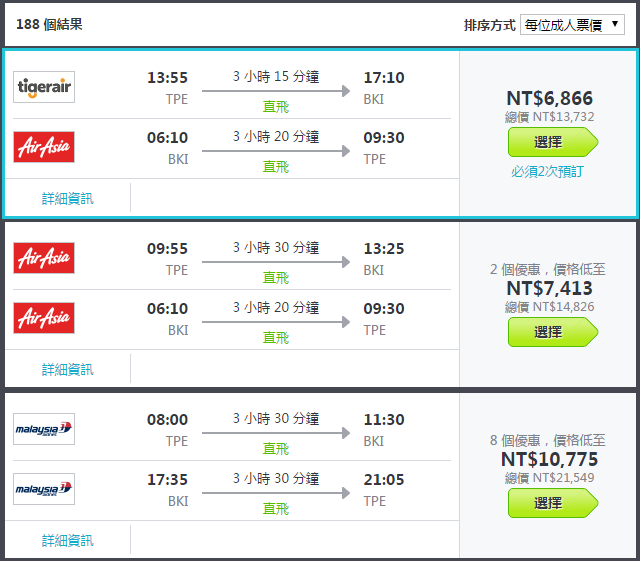Click the Malaysia Airlines logo for the 17:35 flight
Image resolution: width=640 pixels, height=561 pixels.
(44, 489)
